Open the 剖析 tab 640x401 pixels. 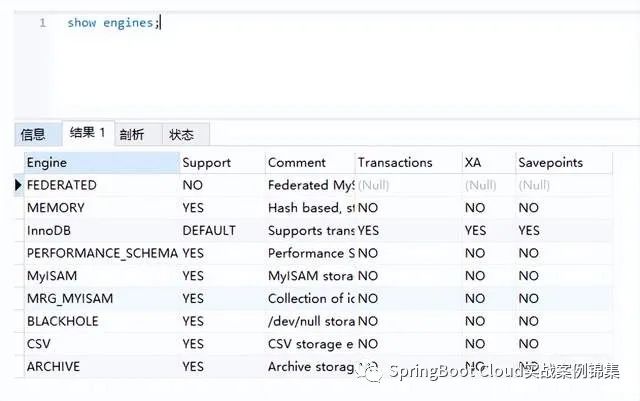(x=132, y=134)
